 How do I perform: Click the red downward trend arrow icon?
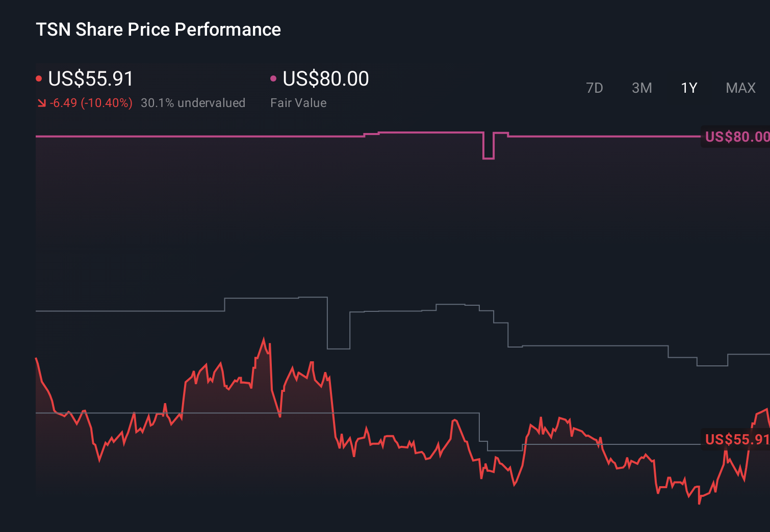pyautogui.click(x=41, y=102)
